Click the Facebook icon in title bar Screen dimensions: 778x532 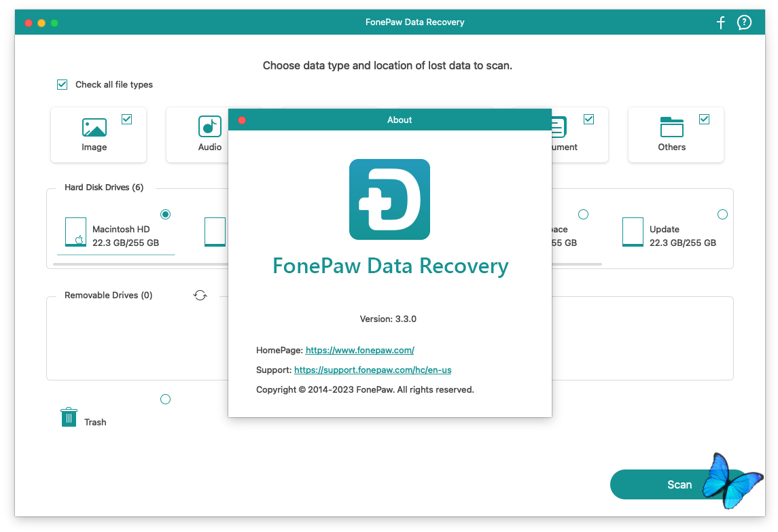click(721, 22)
